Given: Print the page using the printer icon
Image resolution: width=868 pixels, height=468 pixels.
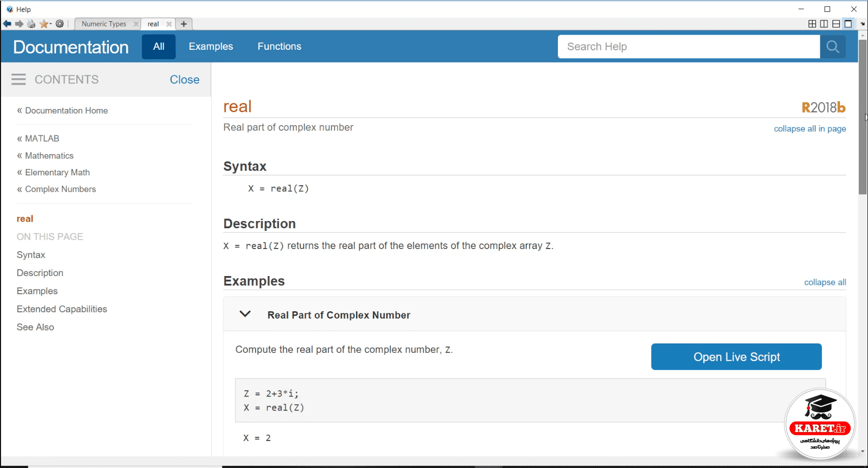Looking at the screenshot, I should pos(31,24).
